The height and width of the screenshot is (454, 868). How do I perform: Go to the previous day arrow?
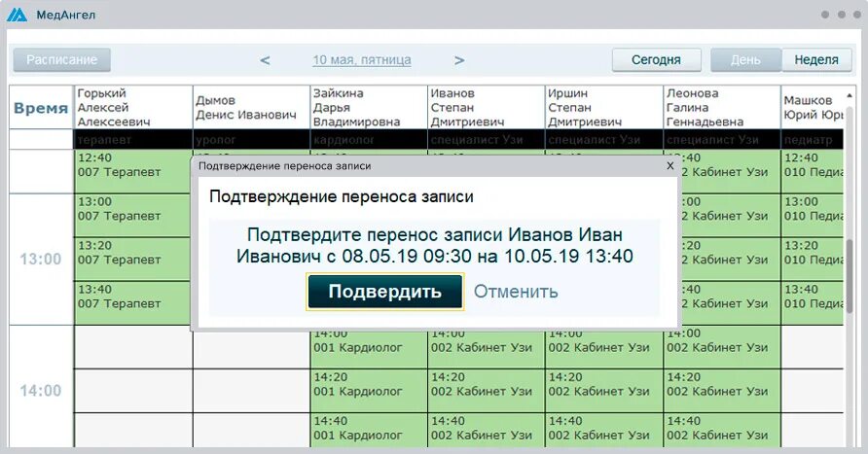pyautogui.click(x=265, y=60)
